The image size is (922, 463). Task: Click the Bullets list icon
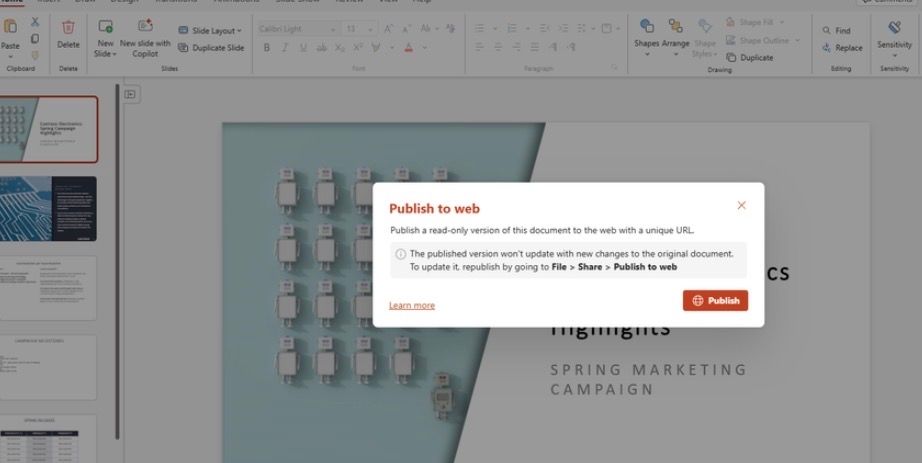click(x=480, y=28)
